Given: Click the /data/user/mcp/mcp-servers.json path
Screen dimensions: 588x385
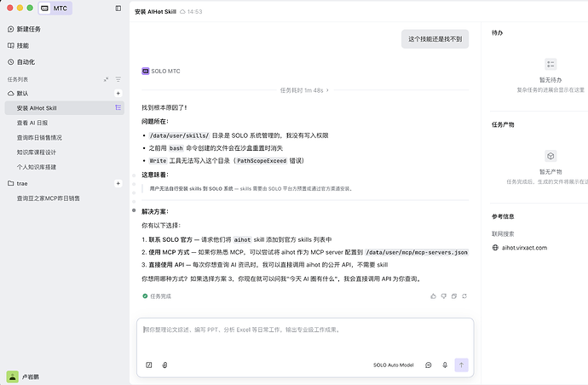Looking at the screenshot, I should pos(417,253).
